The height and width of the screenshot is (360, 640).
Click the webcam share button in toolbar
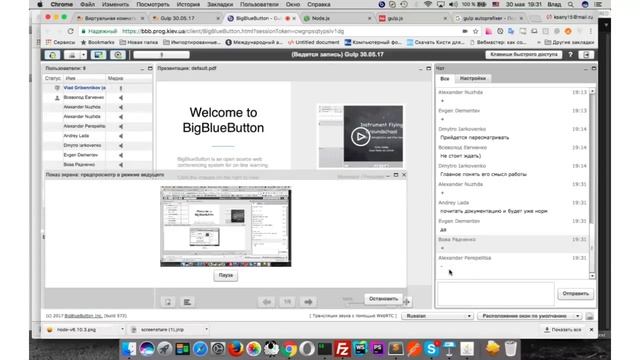coord(72,55)
